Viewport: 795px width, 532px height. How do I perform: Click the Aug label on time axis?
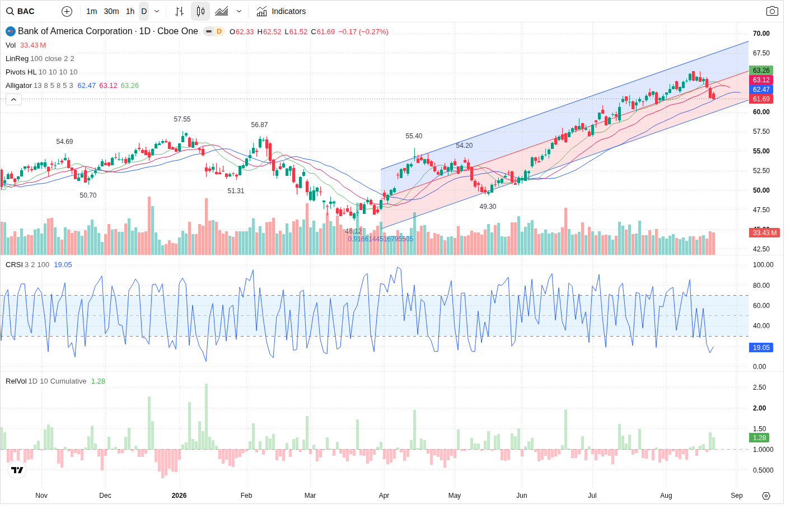[x=666, y=496]
